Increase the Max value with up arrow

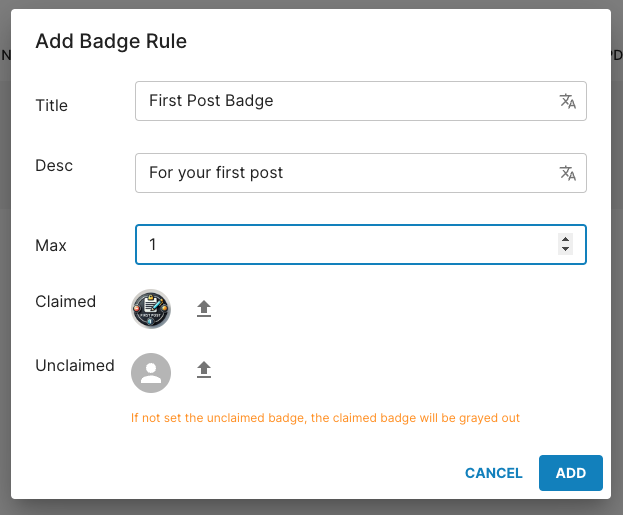pos(566,240)
